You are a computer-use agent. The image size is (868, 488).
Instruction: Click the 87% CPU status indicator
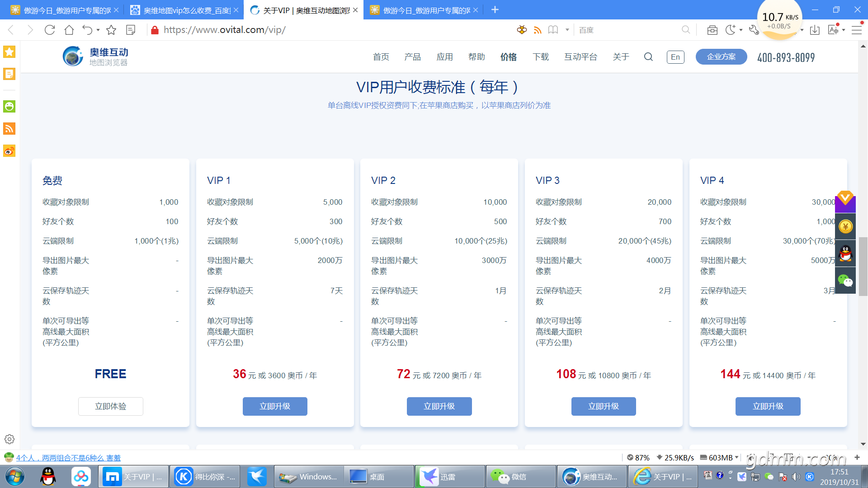pyautogui.click(x=638, y=458)
